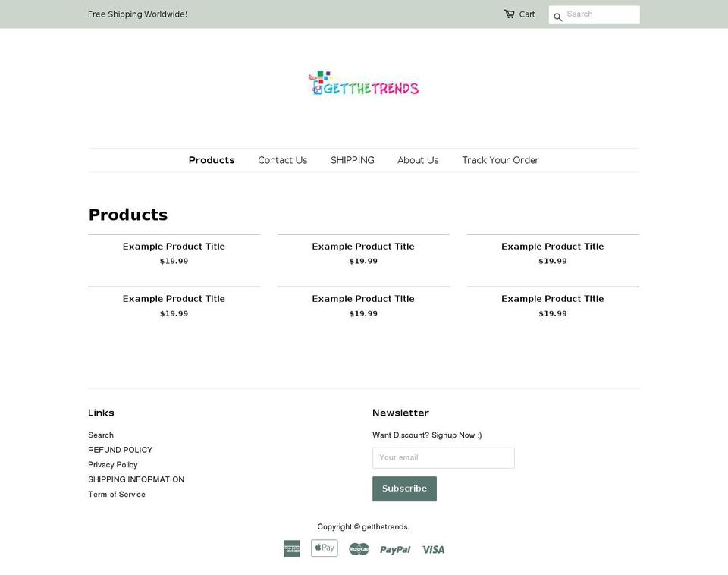Click the Term of Service link
This screenshot has width=728, height=575.
click(116, 494)
